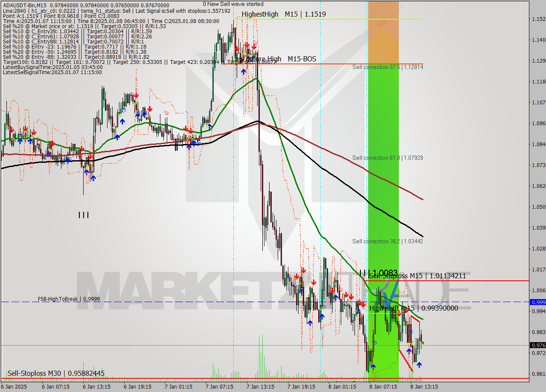Select the bright green correction zone rectangle

[383, 222]
